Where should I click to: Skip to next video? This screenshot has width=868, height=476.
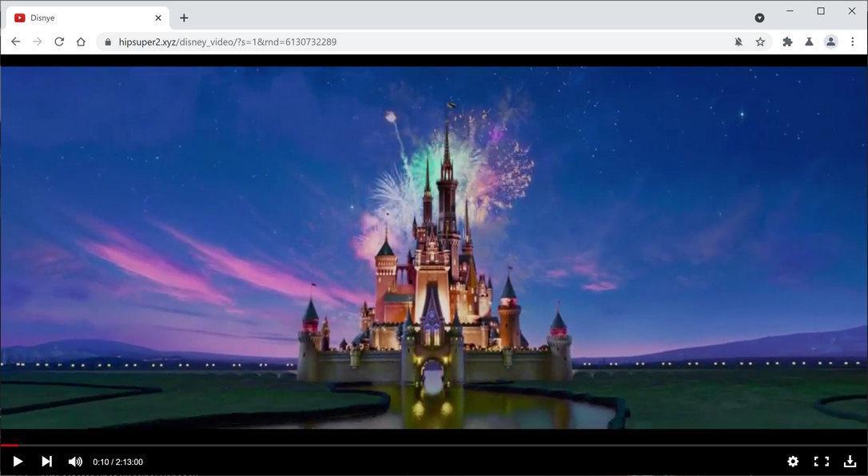pyautogui.click(x=46, y=461)
